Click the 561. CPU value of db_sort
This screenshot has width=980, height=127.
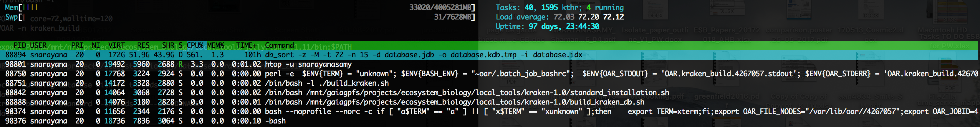click(x=195, y=55)
